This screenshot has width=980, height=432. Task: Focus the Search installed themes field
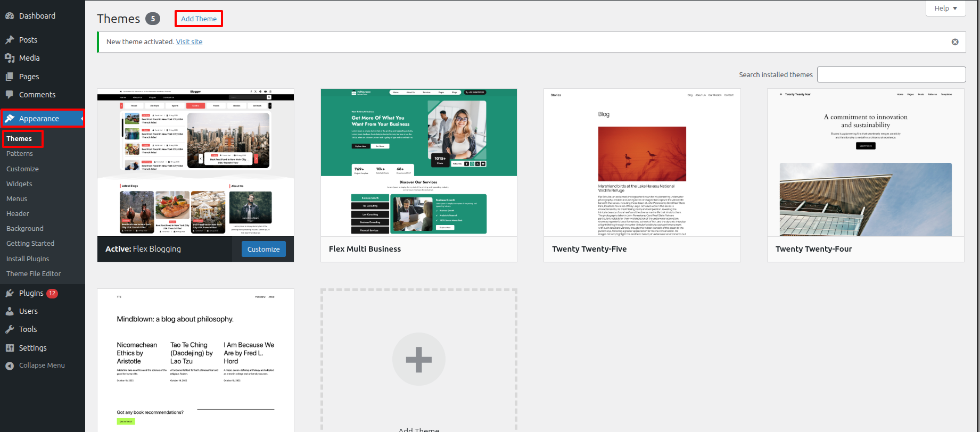click(x=891, y=74)
